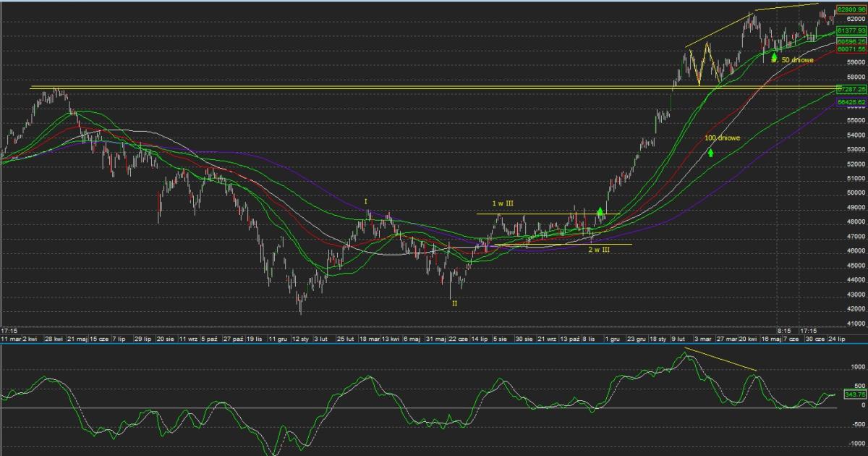Click the '1 w III' wave label
Screen dimensions: 868x456
coord(503,204)
